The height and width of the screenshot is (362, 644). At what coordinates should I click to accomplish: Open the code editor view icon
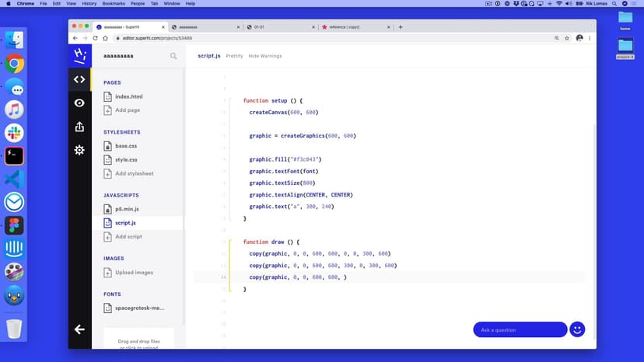click(x=79, y=79)
